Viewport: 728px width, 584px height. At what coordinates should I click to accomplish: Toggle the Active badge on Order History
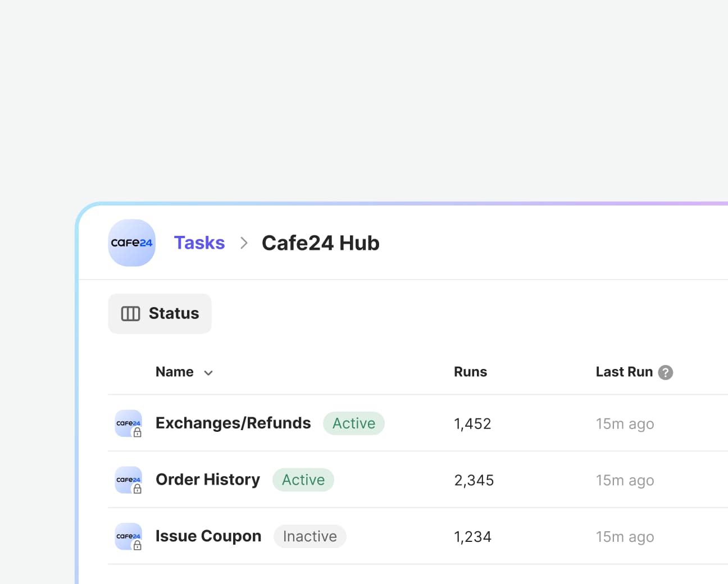point(303,480)
